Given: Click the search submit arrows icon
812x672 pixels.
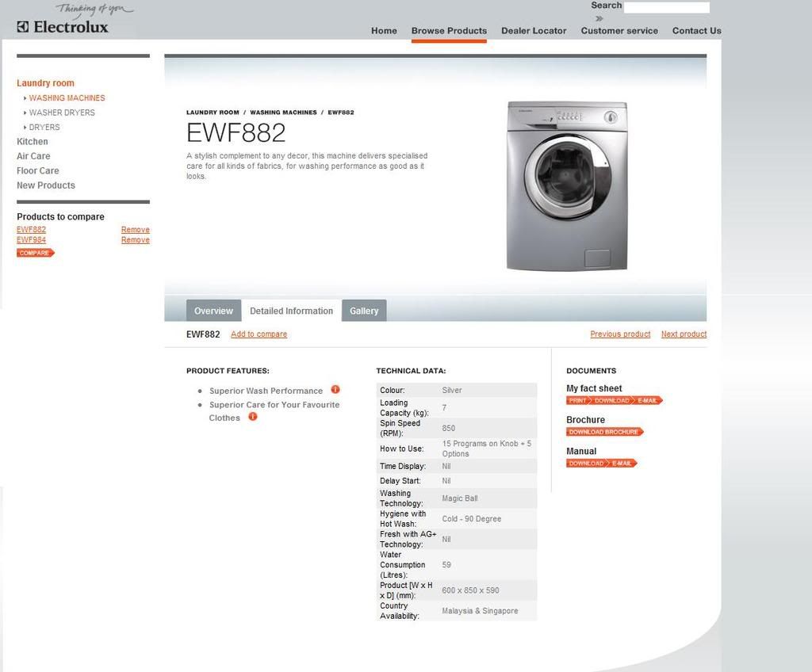Looking at the screenshot, I should tap(599, 19).
